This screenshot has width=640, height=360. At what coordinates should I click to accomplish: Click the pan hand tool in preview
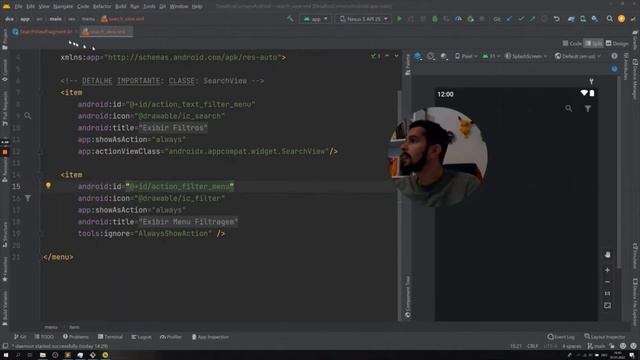[607, 255]
